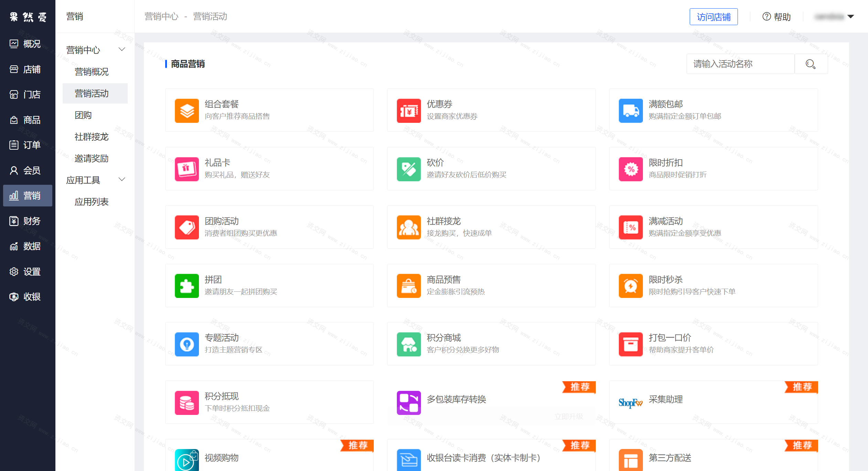Click the 限时秒杀 alarm clock icon
This screenshot has width=868, height=471.
(631, 286)
